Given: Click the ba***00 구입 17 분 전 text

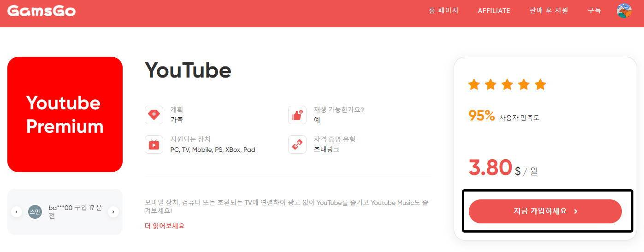Looking at the screenshot, I should click(75, 212).
